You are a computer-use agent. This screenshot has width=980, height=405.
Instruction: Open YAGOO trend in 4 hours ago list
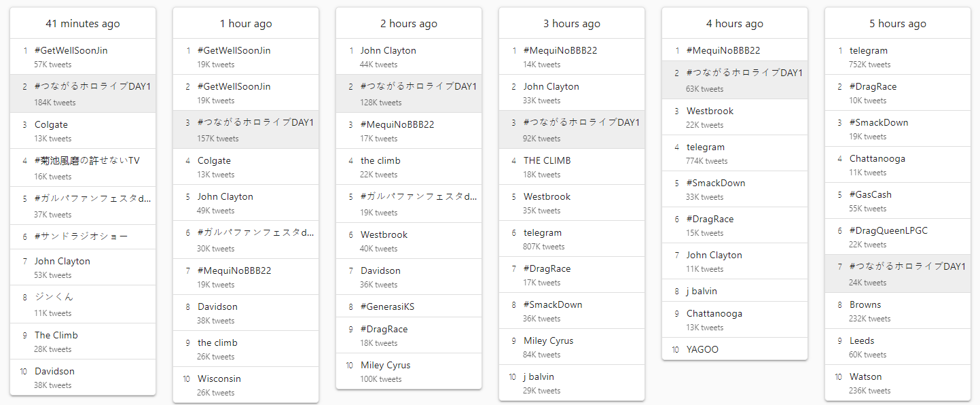[735, 349]
